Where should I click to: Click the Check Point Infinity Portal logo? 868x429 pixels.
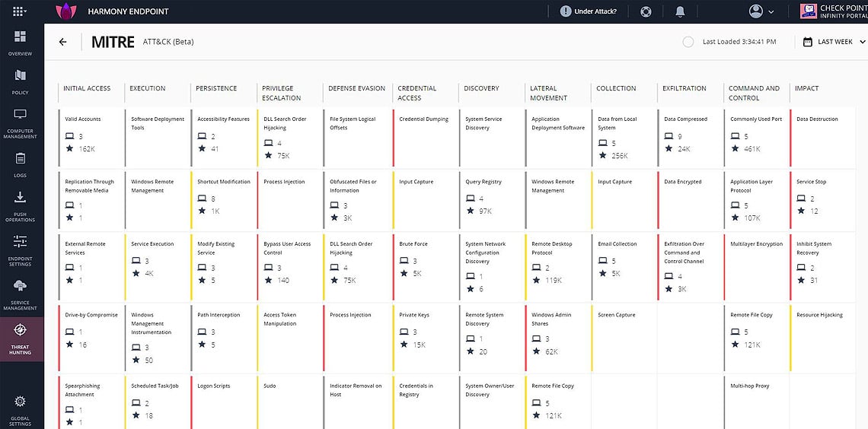coord(834,11)
